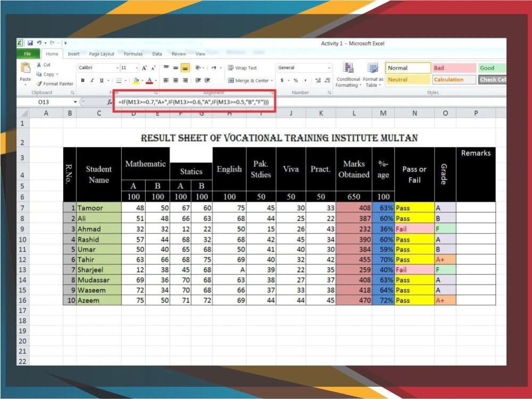Switch to the Formulas tab
The image size is (532, 399).
click(x=133, y=54)
